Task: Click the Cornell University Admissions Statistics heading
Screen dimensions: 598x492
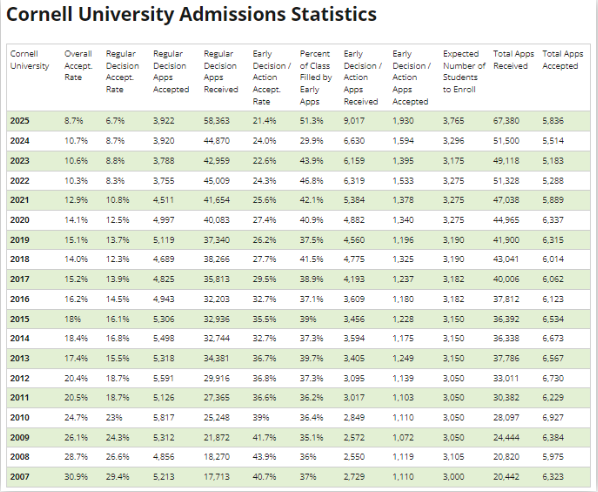Action: click(x=191, y=14)
